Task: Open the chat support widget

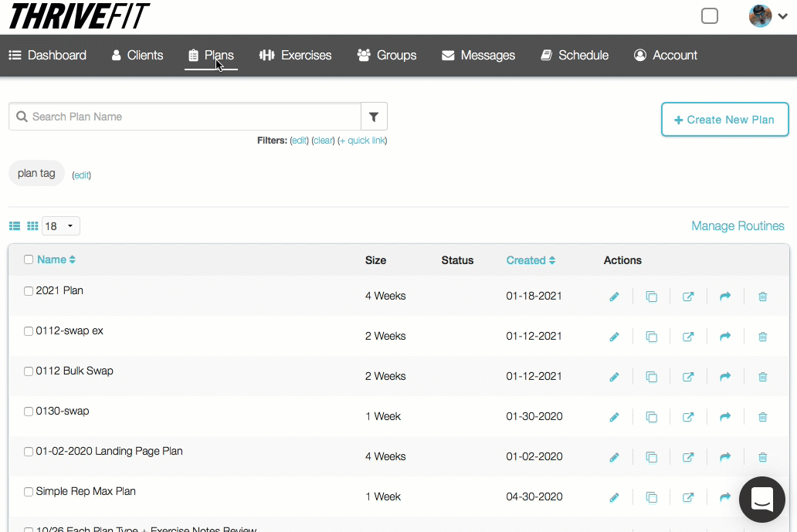Action: click(x=761, y=500)
